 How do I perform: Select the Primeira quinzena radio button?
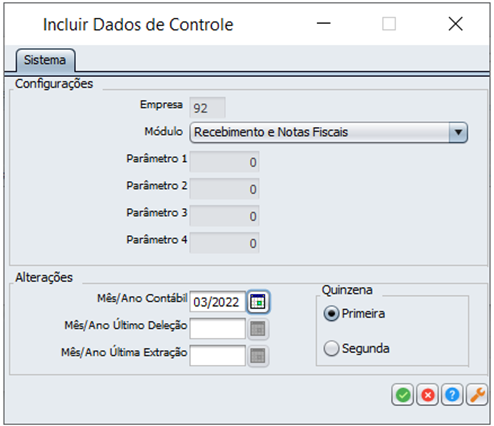[331, 314]
